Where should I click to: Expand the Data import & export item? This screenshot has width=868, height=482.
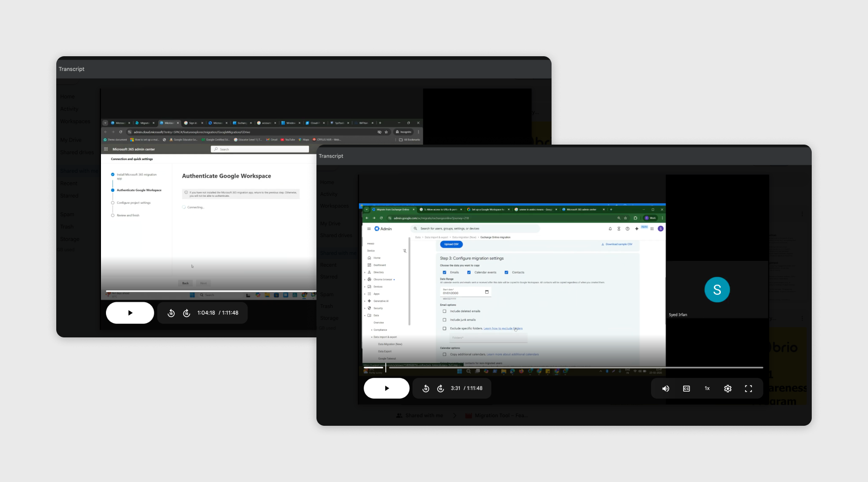coord(384,337)
